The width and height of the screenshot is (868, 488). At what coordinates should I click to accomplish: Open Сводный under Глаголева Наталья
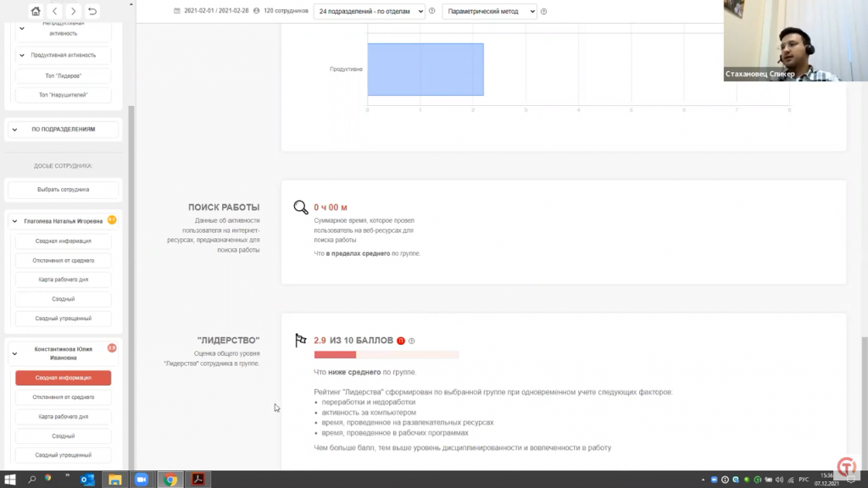click(63, 299)
